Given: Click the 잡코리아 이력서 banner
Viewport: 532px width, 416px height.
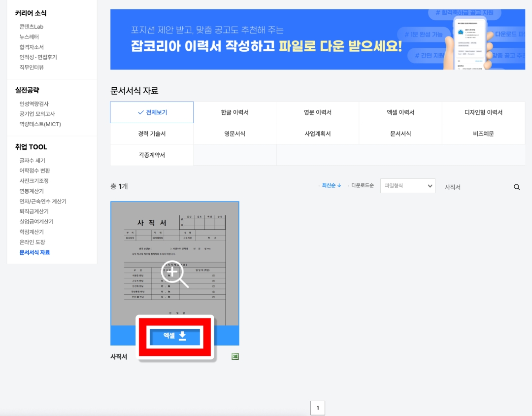Looking at the screenshot, I should [x=318, y=39].
